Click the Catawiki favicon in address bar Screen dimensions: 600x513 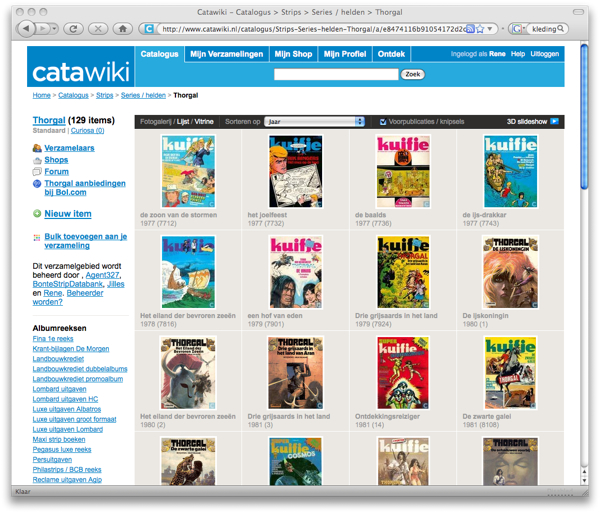(x=149, y=29)
